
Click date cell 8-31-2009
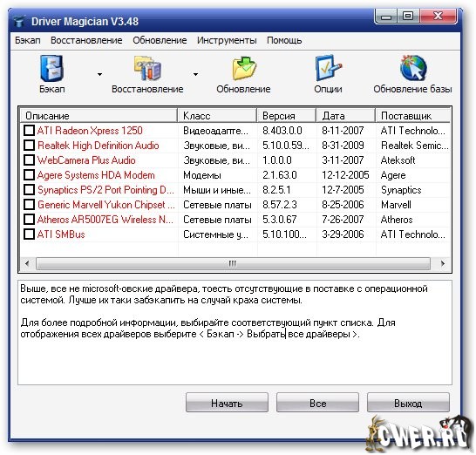[x=343, y=146]
